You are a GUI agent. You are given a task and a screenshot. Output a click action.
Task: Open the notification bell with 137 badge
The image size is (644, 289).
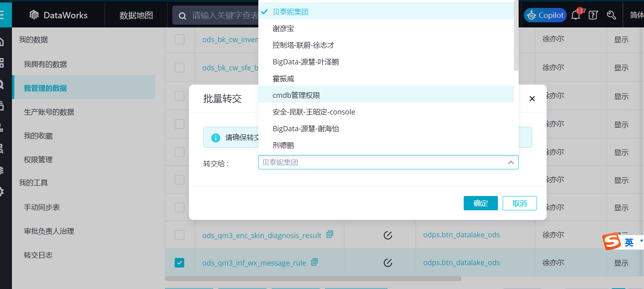click(576, 15)
